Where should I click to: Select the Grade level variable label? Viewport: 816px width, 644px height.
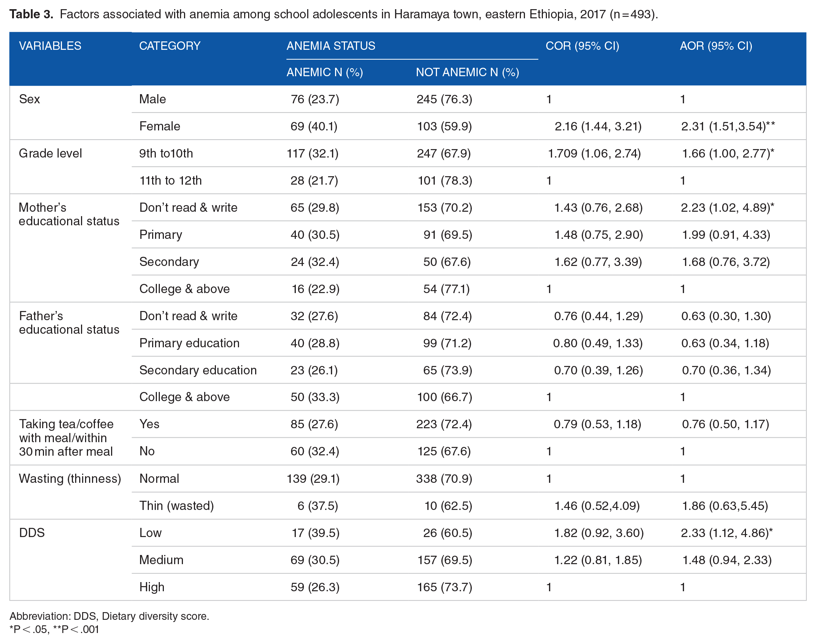point(50,153)
